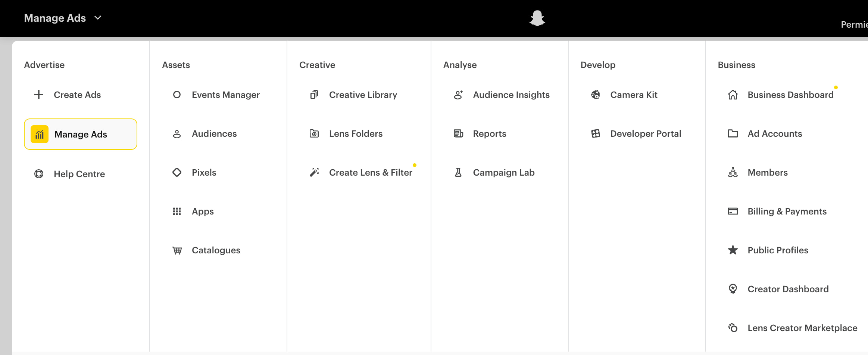The image size is (868, 355).
Task: Click the Catalogues shopping cart icon
Action: coord(177,250)
